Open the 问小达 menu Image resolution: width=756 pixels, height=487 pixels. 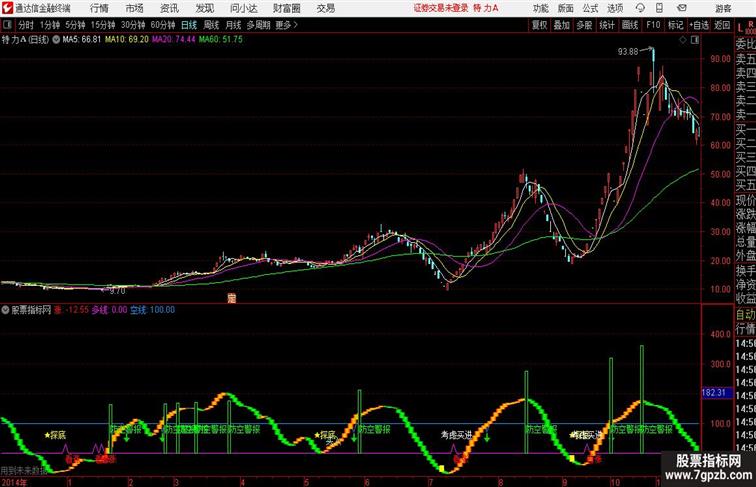pyautogui.click(x=243, y=8)
